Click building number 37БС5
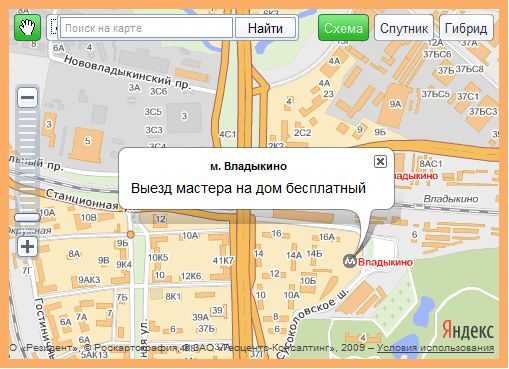Screen dimensions: 509x369 436,94
